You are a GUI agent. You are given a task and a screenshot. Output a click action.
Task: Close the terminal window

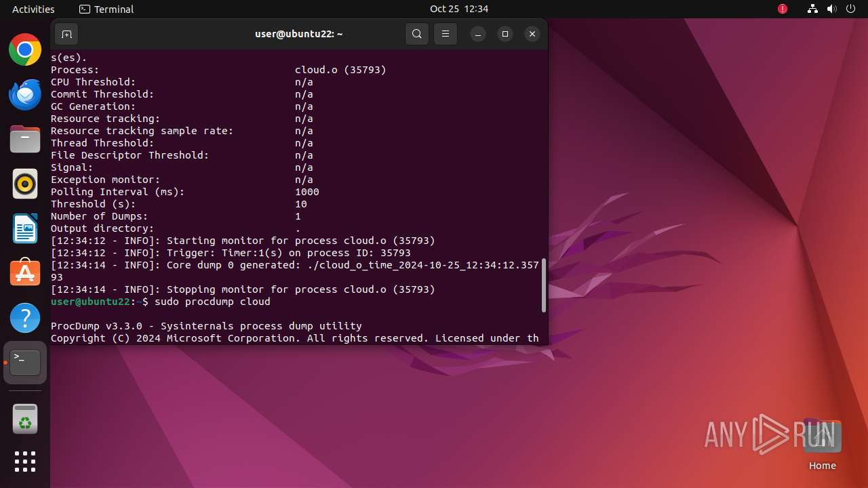(532, 34)
